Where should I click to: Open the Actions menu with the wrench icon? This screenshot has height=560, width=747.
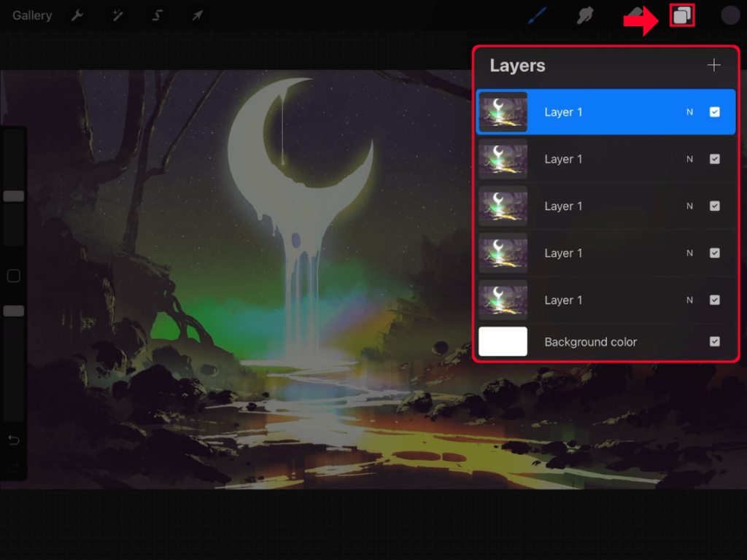[x=77, y=15]
